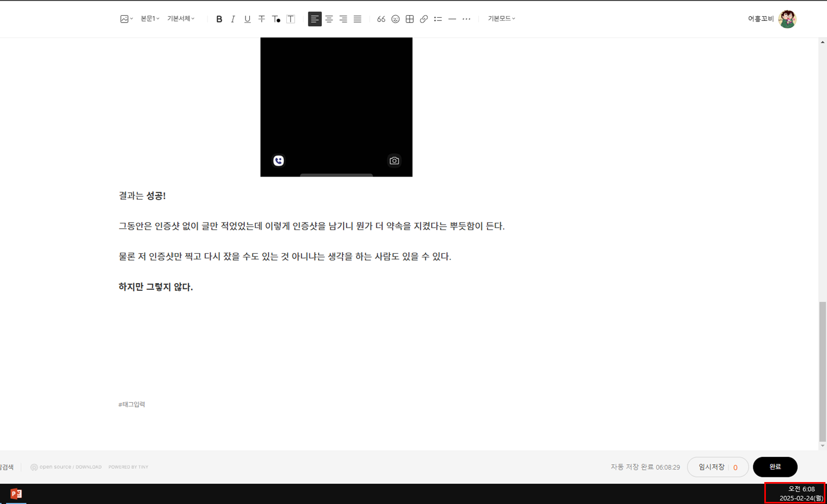Open the 기본모드 editor mode dropdown
Image resolution: width=827 pixels, height=504 pixels.
click(502, 19)
